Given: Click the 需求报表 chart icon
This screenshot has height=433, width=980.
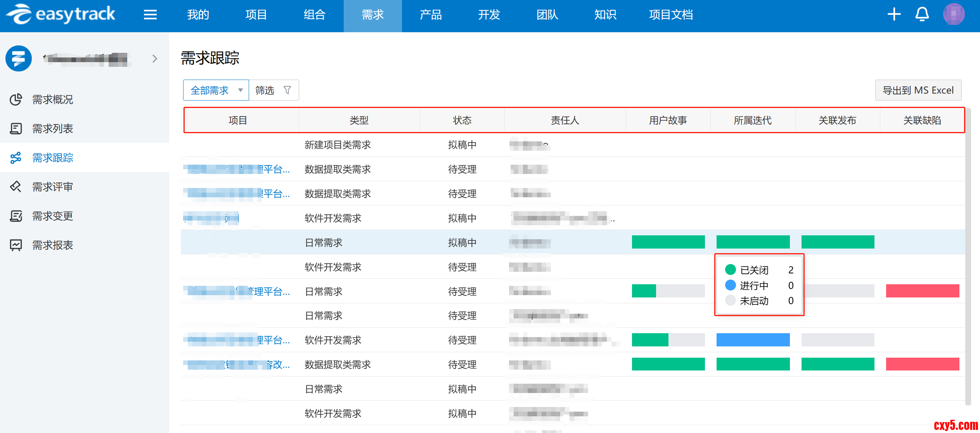Looking at the screenshot, I should pos(16,245).
